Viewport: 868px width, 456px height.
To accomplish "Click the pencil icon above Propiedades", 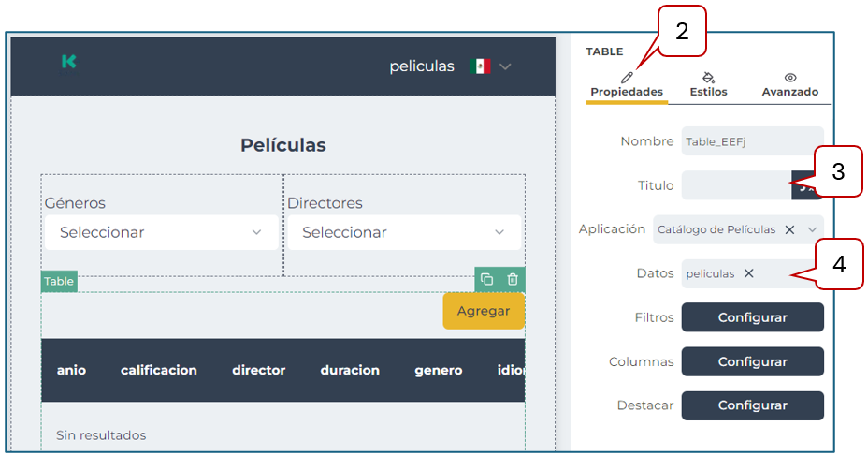I will [x=627, y=77].
